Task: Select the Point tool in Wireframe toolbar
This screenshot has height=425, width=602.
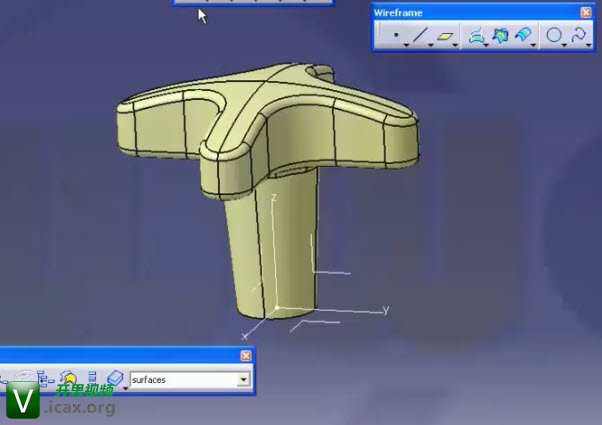Action: 396,35
